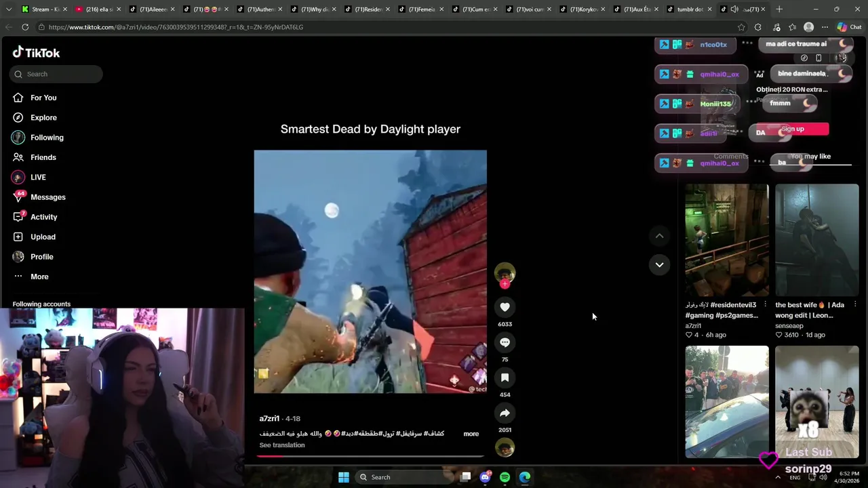Open the thumbnail showing people around a car
Screen dimensions: 868x488
[x=727, y=402]
